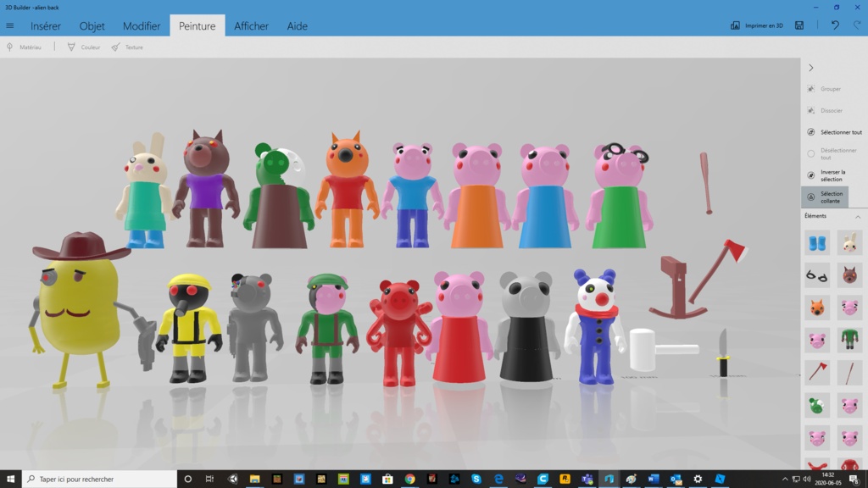Open the Windows Start menu
This screenshot has width=868, height=488.
point(10,479)
